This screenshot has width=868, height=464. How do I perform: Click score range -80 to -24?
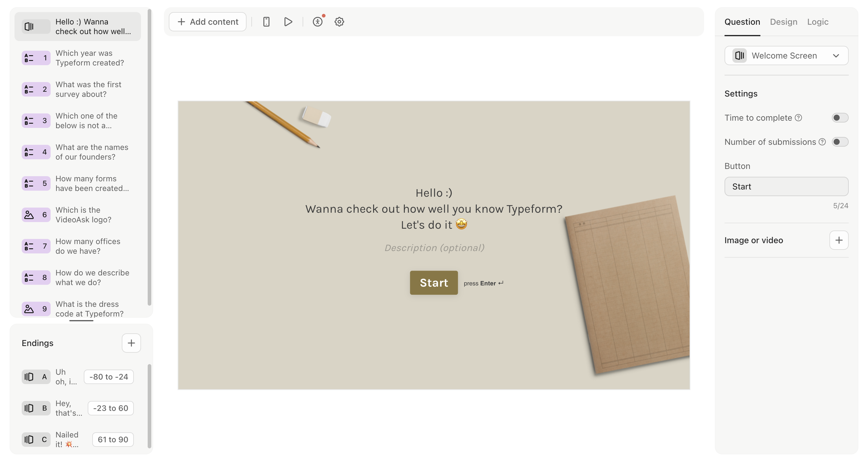click(109, 377)
